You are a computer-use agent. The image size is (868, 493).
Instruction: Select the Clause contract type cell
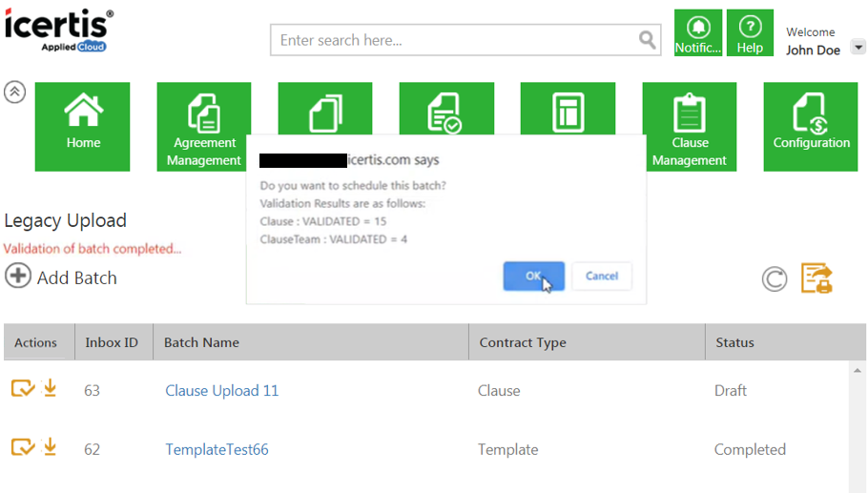click(x=499, y=391)
